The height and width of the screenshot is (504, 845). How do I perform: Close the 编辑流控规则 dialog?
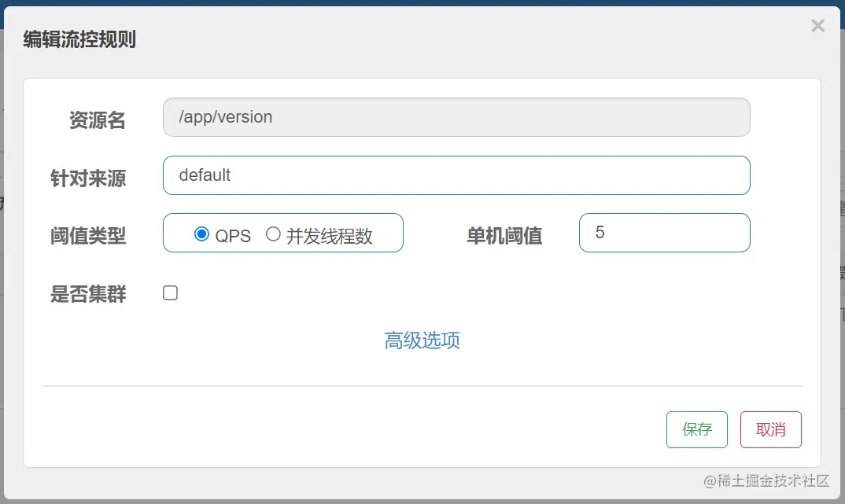pyautogui.click(x=817, y=25)
